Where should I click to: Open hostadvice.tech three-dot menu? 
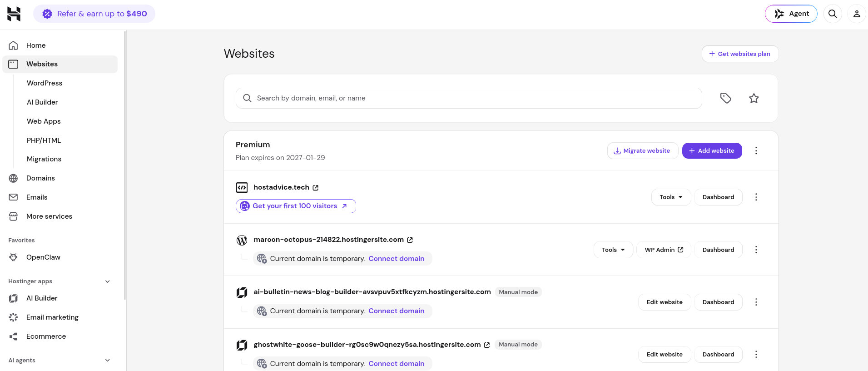[x=756, y=197]
